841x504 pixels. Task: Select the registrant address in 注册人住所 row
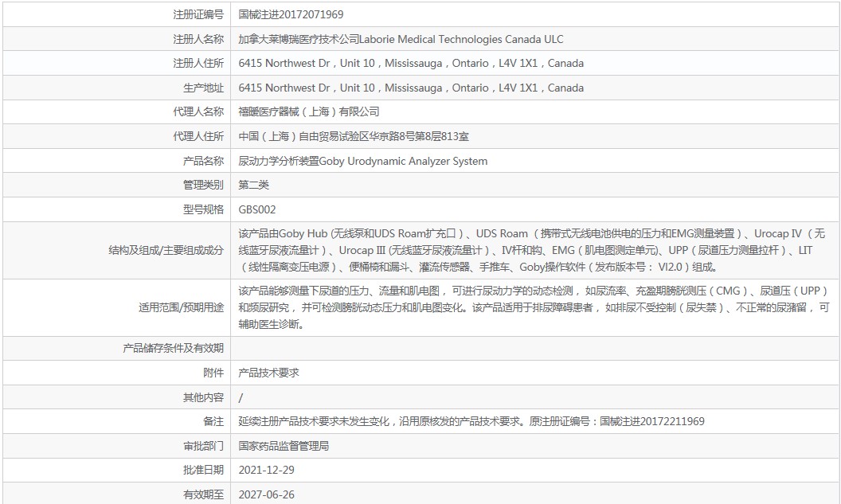[411, 63]
